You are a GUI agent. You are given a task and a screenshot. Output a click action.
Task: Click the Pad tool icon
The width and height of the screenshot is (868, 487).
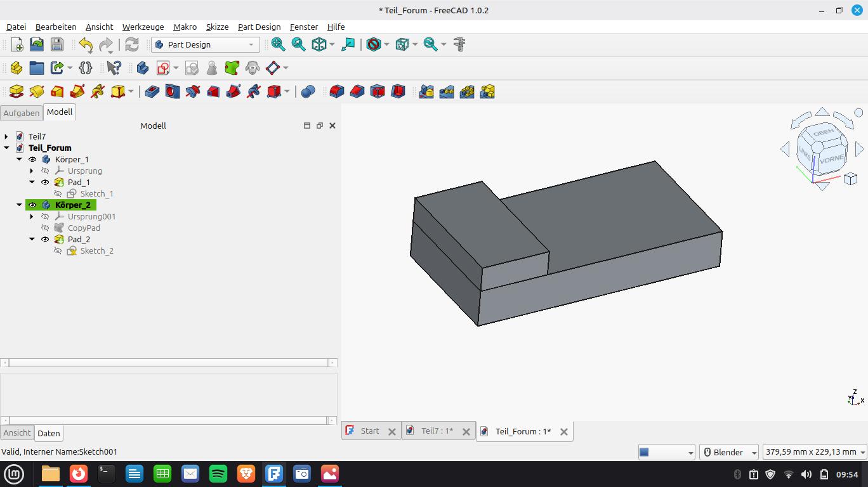coord(16,92)
